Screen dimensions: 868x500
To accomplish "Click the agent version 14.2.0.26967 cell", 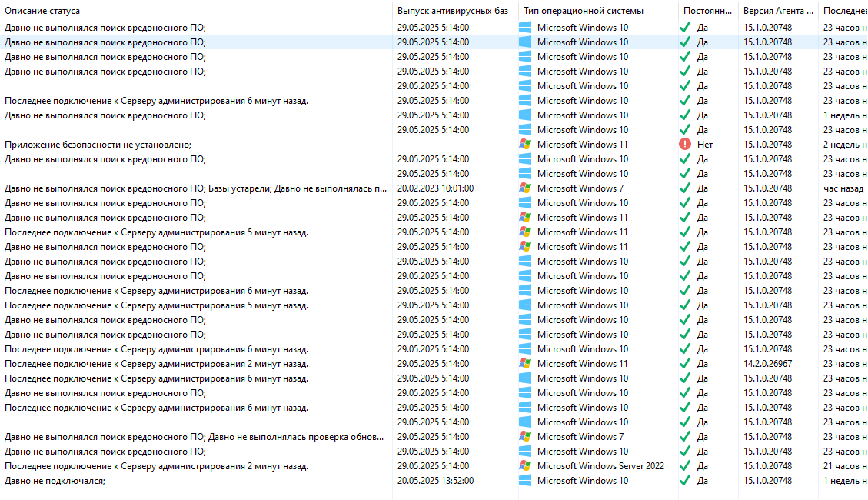I will pos(767,364).
